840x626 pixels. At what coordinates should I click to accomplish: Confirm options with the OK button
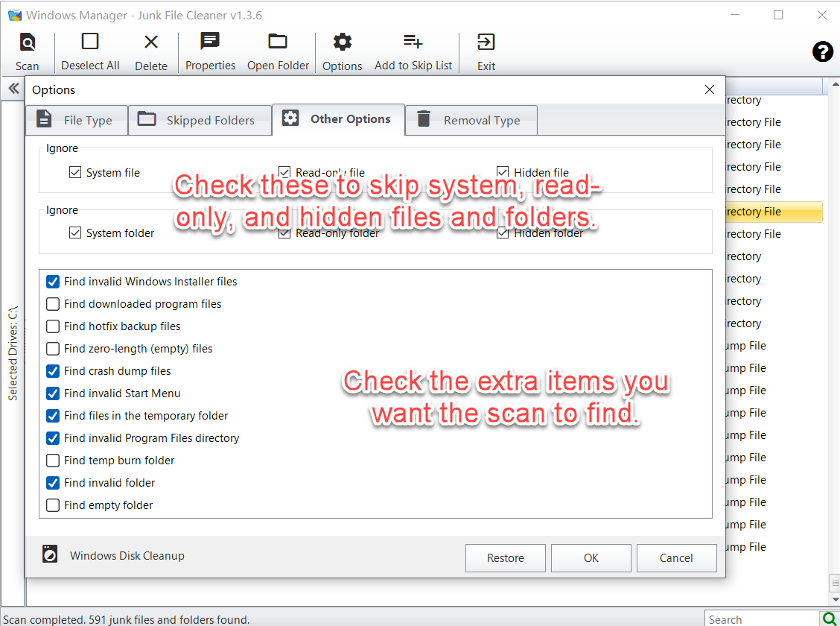[x=591, y=558]
